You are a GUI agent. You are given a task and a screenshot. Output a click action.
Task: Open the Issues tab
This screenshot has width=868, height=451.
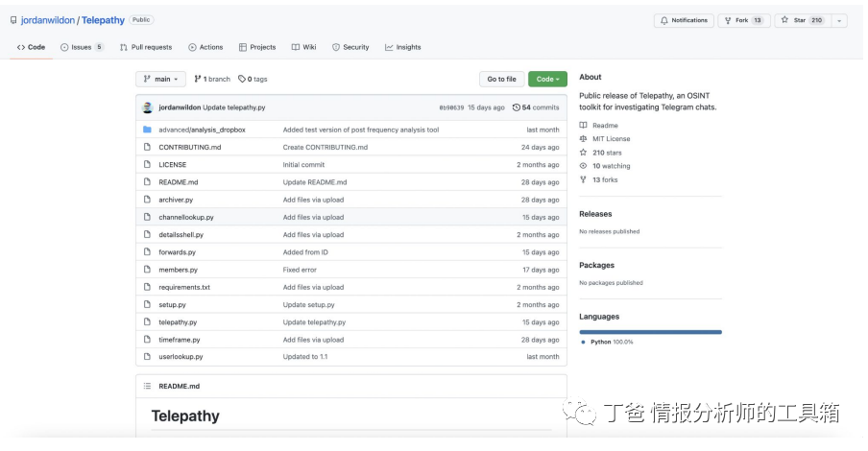pos(82,48)
